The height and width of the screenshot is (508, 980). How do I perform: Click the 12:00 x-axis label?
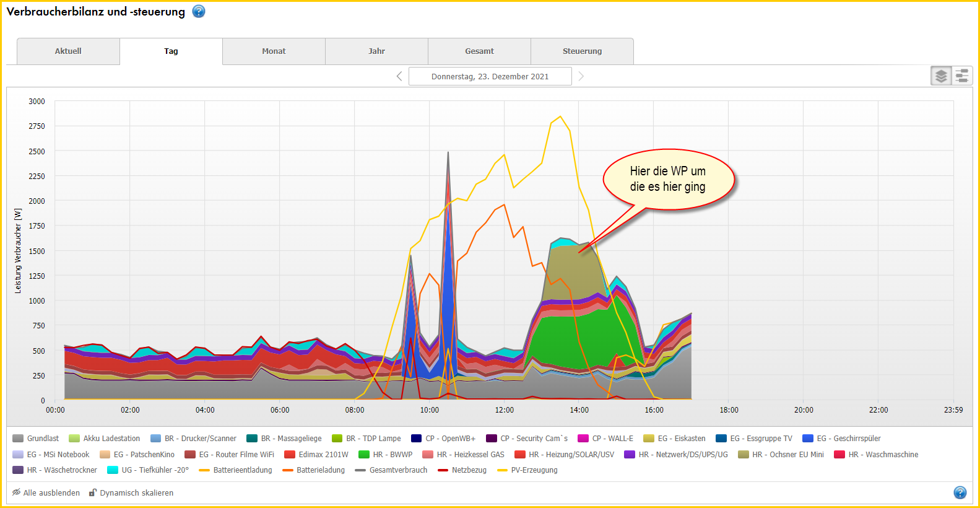pyautogui.click(x=505, y=410)
